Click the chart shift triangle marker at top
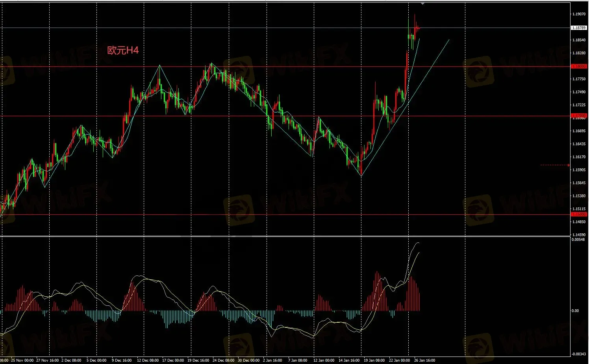Viewport: 589px width, 364px height. pos(422,4)
